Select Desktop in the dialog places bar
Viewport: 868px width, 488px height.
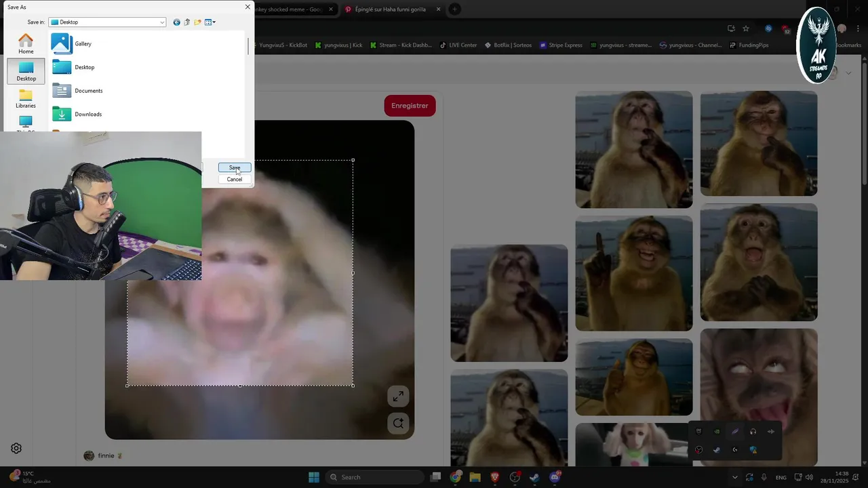[26, 71]
